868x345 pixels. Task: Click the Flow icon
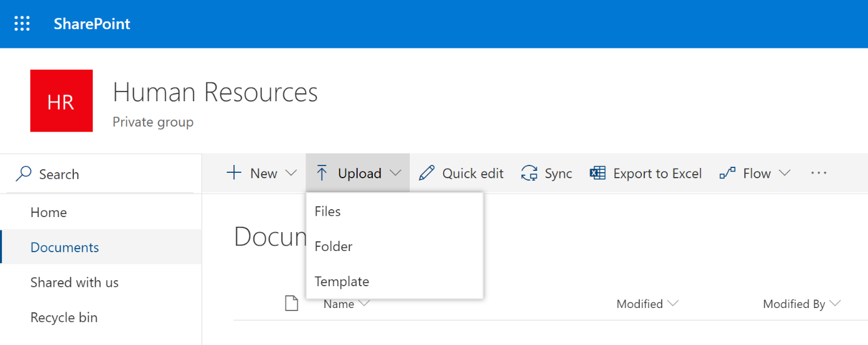point(727,173)
